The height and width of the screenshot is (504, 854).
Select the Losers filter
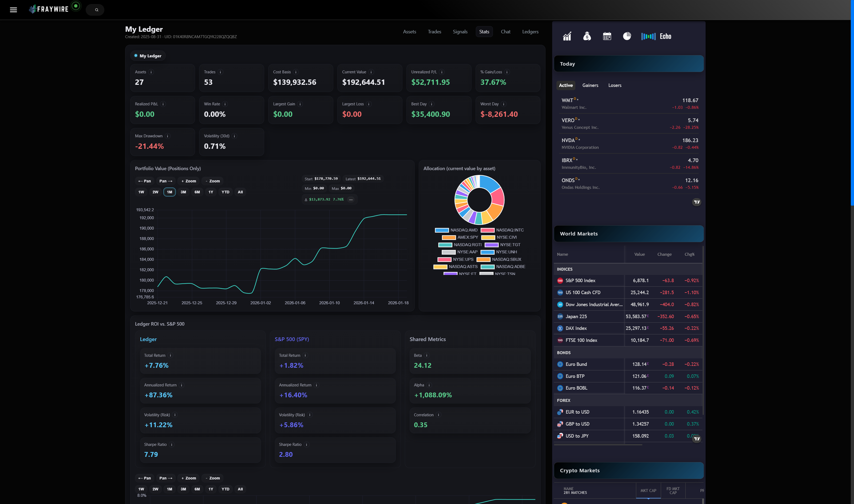[614, 85]
